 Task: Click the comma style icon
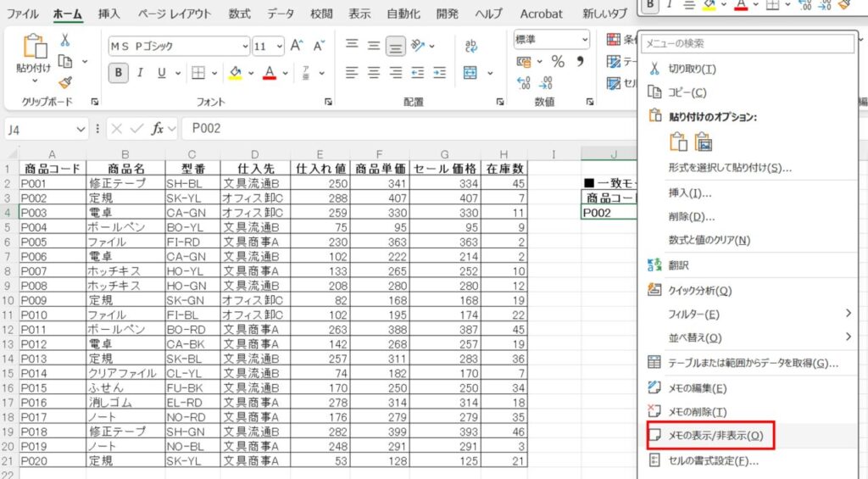coord(580,61)
